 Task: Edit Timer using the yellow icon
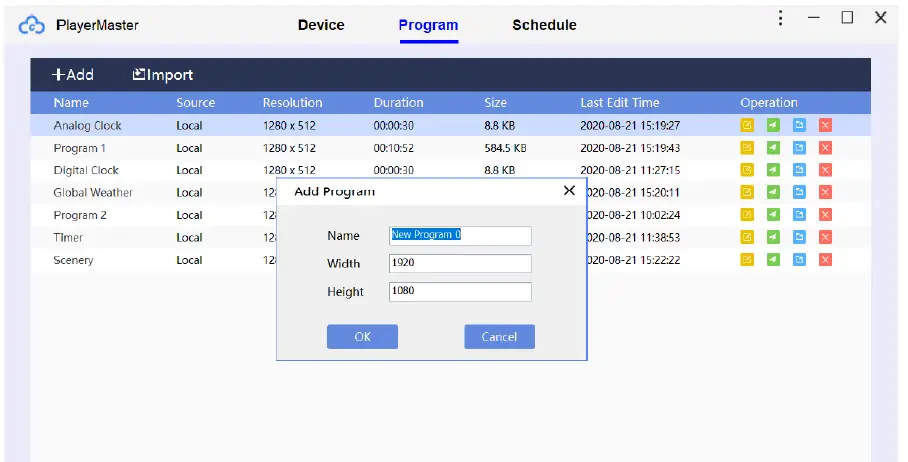747,237
